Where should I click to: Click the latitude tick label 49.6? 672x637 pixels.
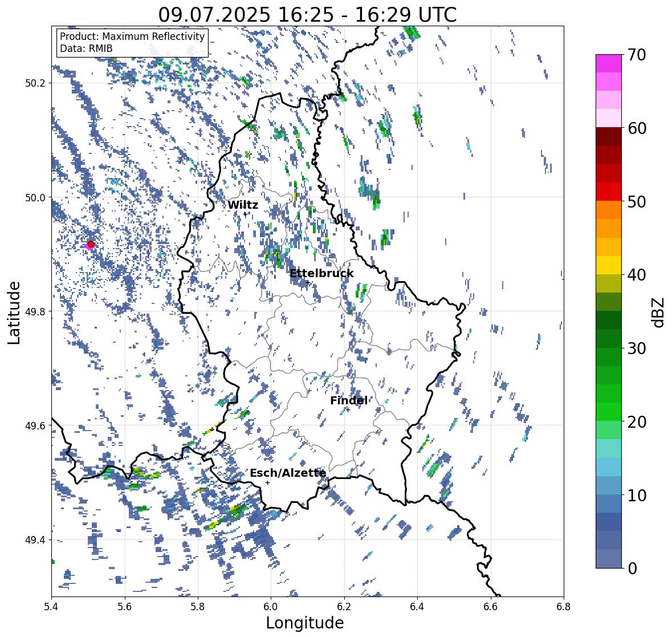[35, 425]
